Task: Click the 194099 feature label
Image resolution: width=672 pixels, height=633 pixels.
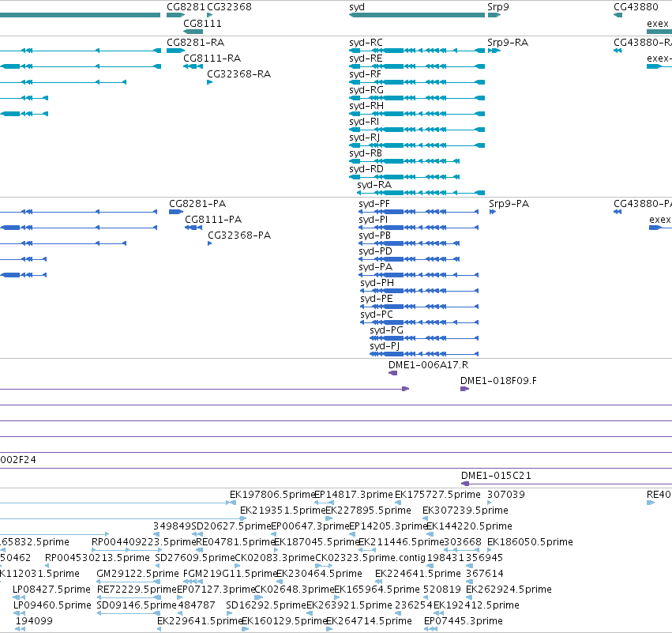Action: click(x=34, y=621)
